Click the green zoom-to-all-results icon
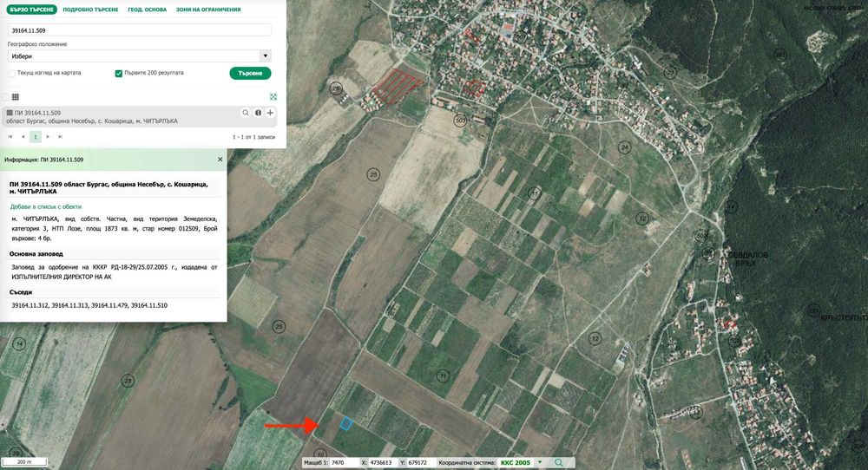Viewport: 868px width, 470px height. 273,97
